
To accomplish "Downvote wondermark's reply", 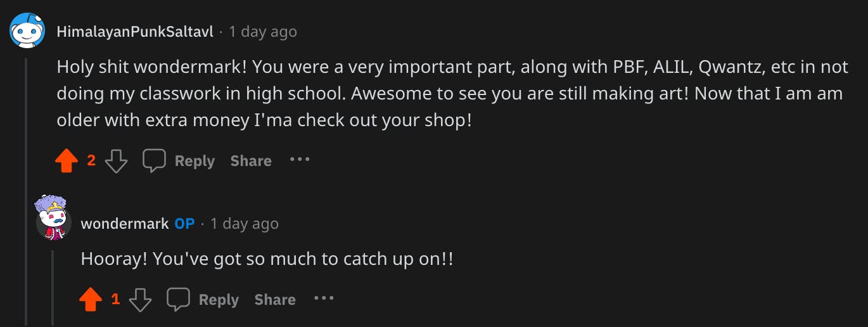I will (x=140, y=300).
